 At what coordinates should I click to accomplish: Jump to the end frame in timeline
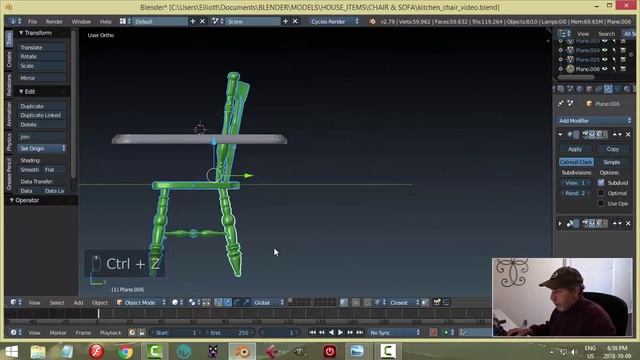(359, 333)
